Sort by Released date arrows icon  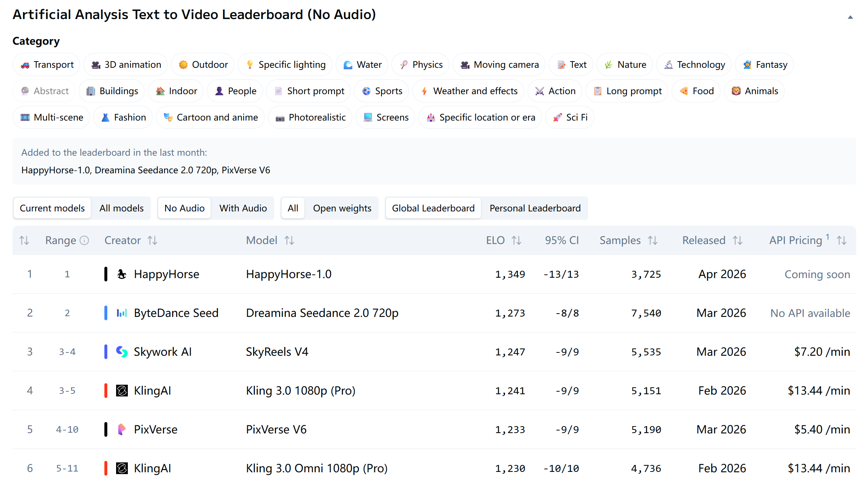tap(738, 240)
